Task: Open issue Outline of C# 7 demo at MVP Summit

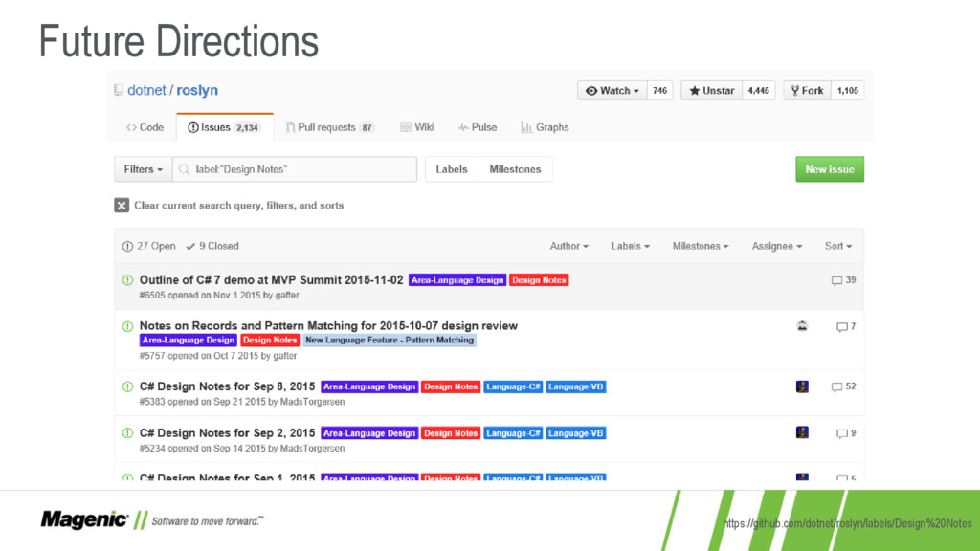Action: point(271,280)
